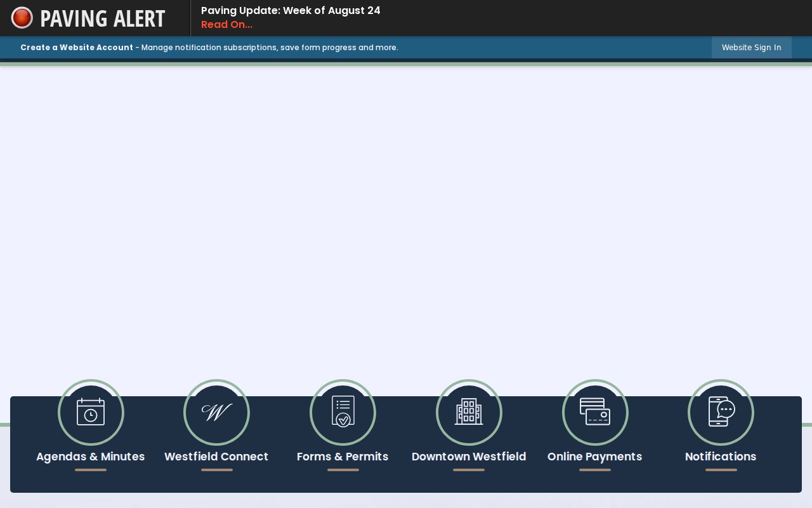Click the PAVING ALERT banner heading

[x=103, y=18]
